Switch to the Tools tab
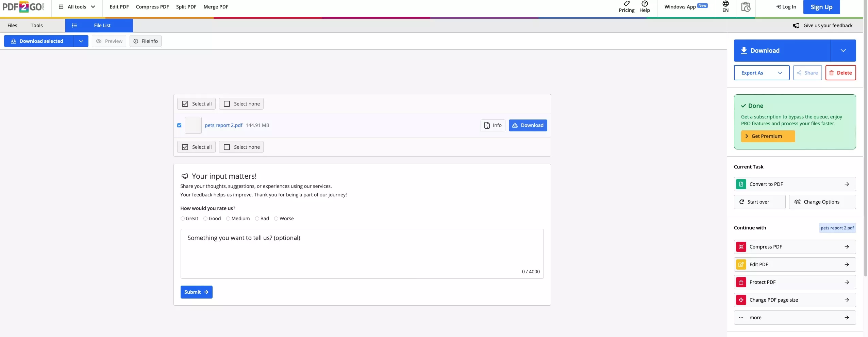Screen dimensions: 868x337 point(37,26)
